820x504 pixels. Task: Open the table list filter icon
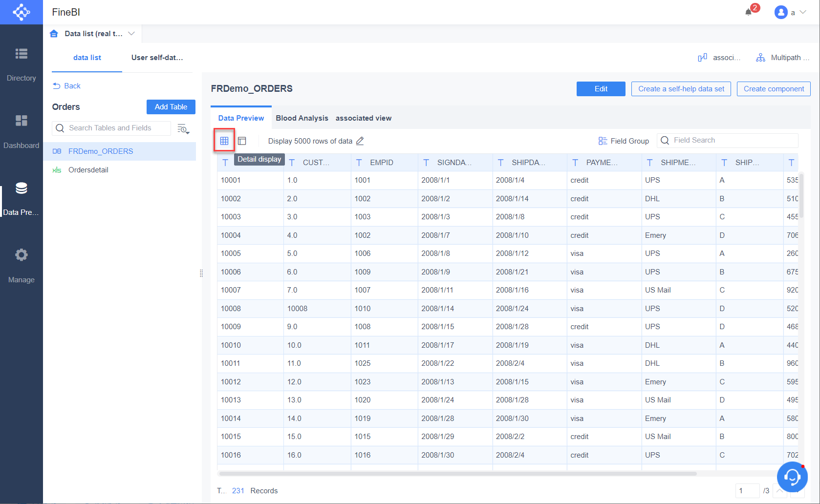(183, 128)
